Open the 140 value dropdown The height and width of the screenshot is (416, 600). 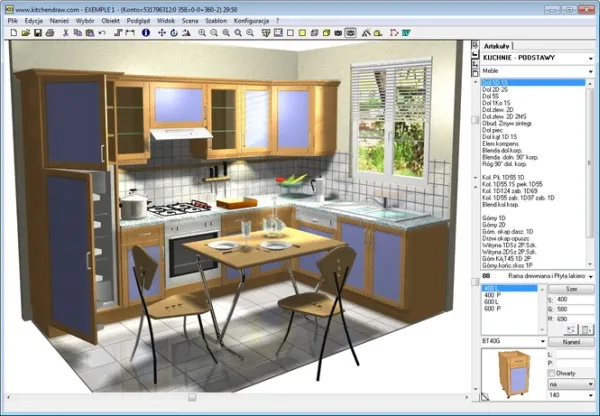[590, 395]
